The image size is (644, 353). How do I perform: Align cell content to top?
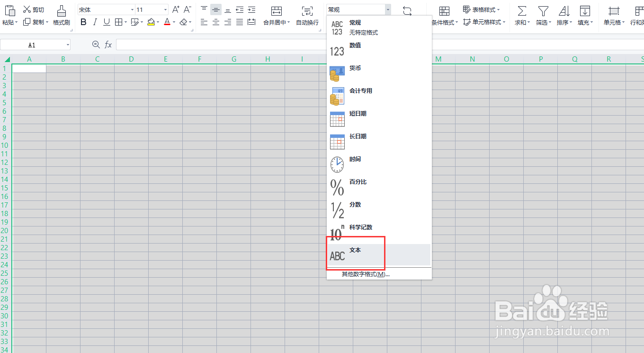(204, 9)
